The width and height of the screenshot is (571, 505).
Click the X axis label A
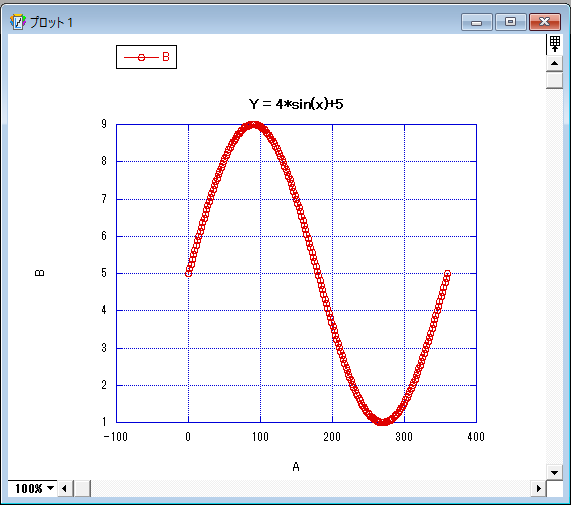pyautogui.click(x=296, y=466)
